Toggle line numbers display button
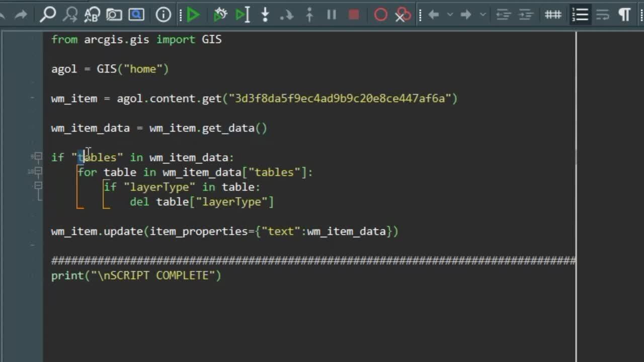Viewport: 644px width, 362px height. coord(580,15)
